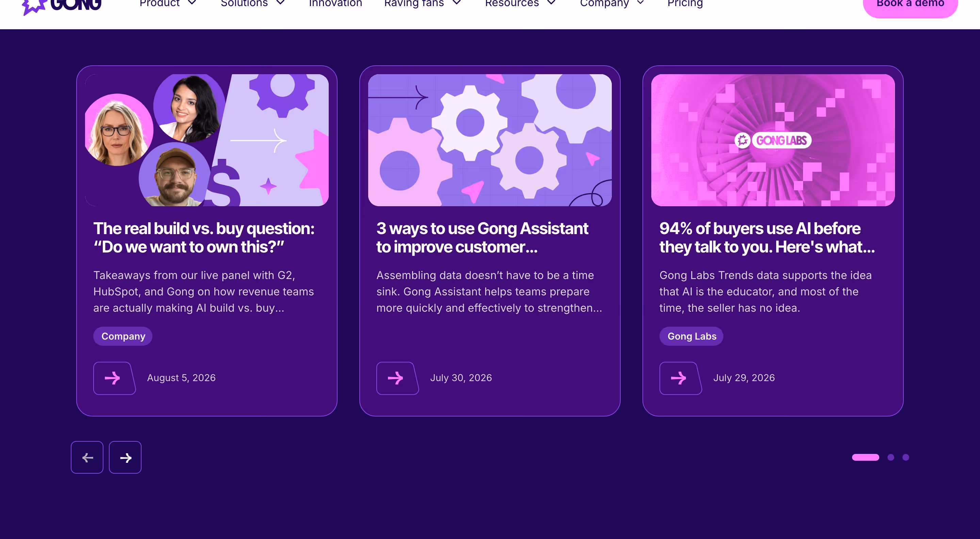Open article '3 ways to use Gong Assistant'
The width and height of the screenshot is (980, 539).
coord(483,238)
